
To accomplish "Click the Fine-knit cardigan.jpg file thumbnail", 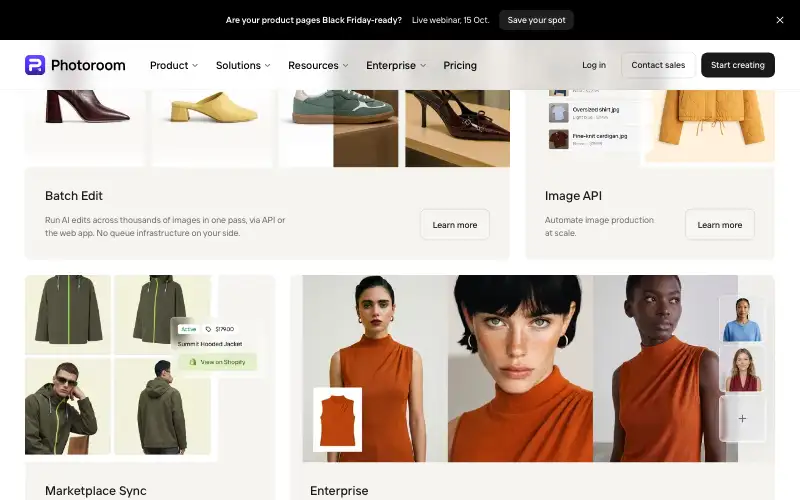I will tap(559, 139).
